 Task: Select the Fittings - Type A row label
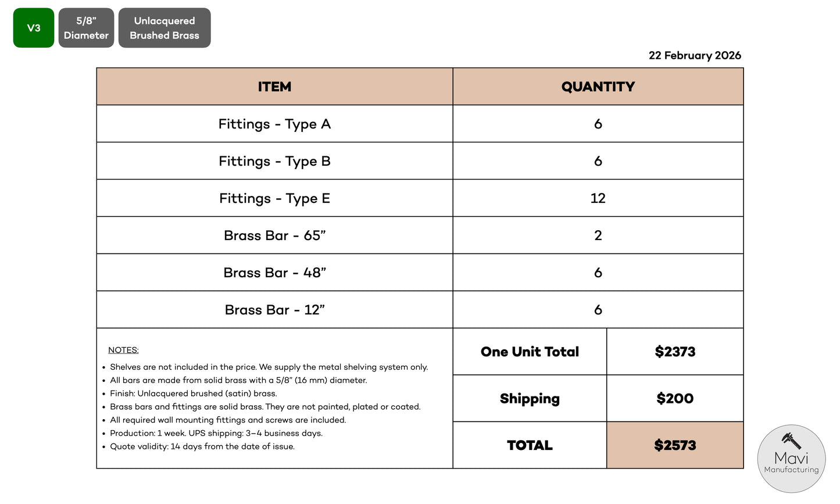pos(274,124)
